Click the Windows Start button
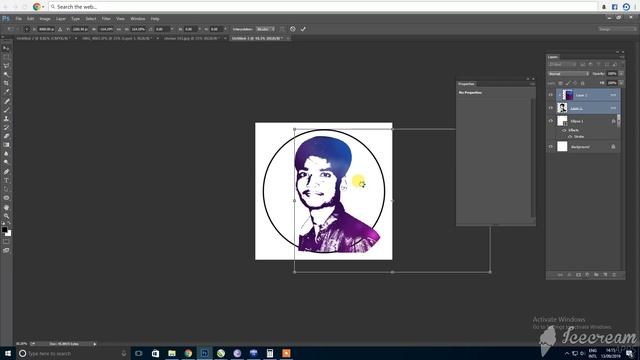640x360 pixels. (7, 353)
